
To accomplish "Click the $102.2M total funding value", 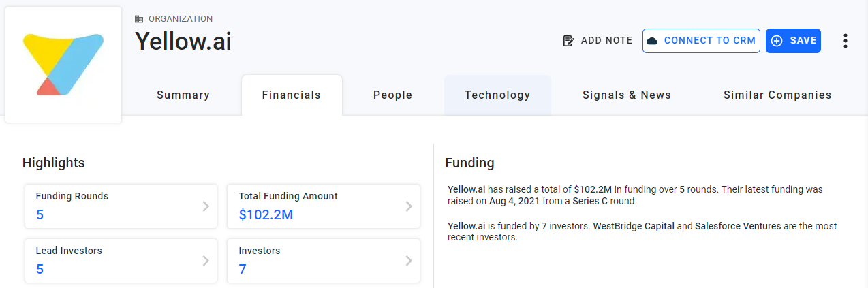I will tap(266, 215).
